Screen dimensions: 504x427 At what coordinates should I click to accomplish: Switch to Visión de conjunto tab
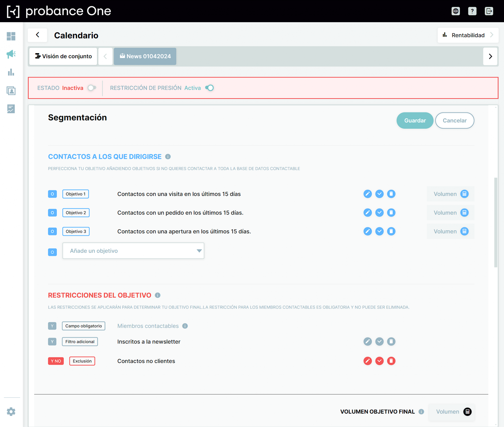pyautogui.click(x=63, y=56)
